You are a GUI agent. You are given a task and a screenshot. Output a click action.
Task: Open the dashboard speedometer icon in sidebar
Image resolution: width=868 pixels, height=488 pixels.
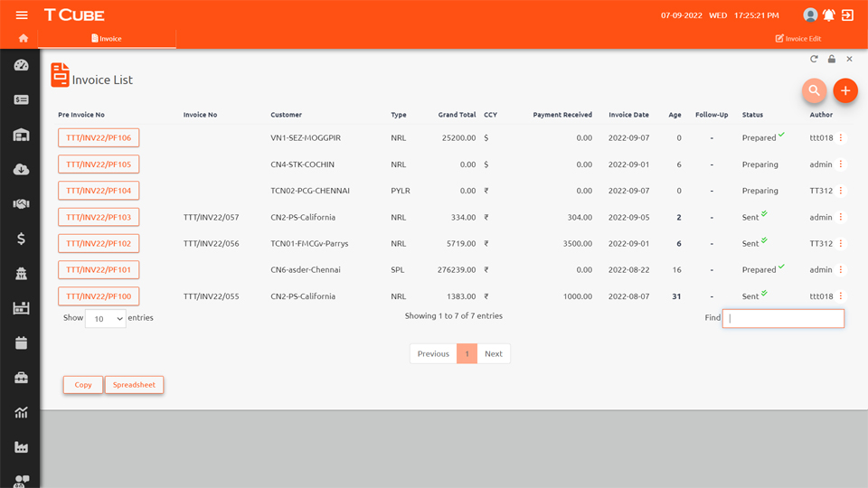point(21,65)
